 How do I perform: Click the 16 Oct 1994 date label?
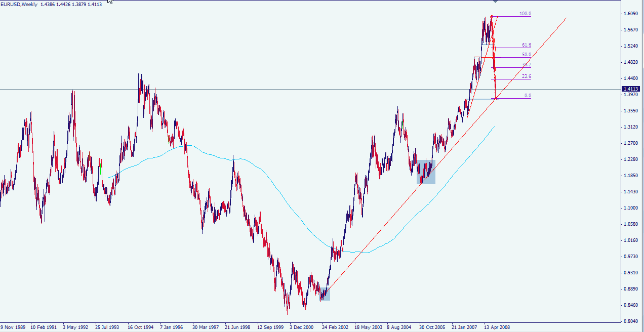coord(141,327)
